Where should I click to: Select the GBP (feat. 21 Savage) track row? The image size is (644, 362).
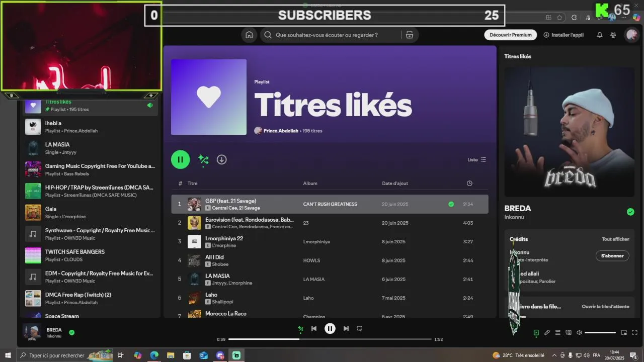330,204
